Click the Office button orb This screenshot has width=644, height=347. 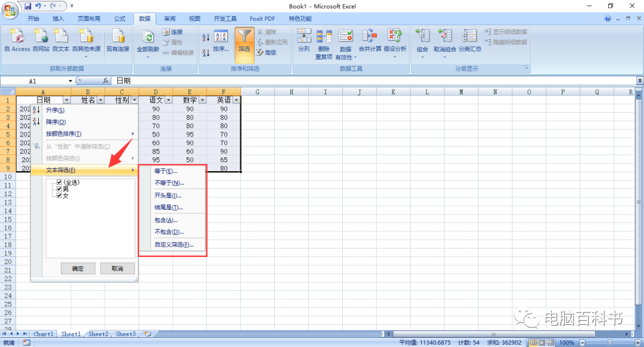pos(10,10)
